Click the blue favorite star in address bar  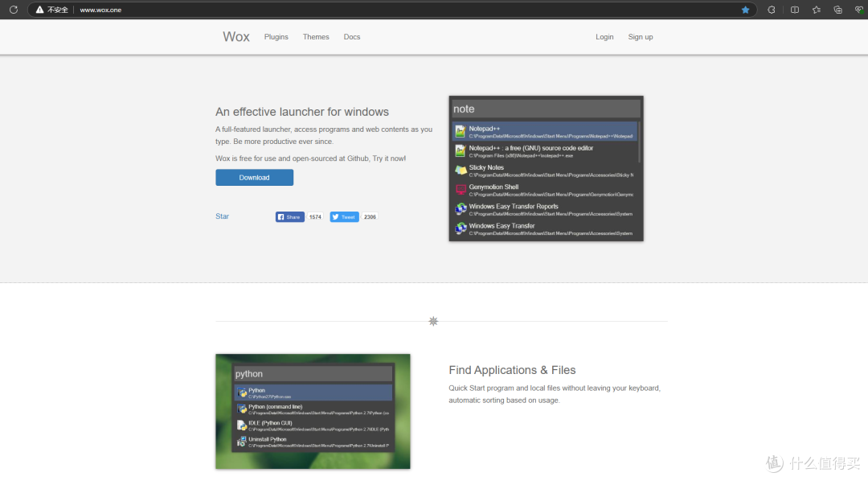pyautogui.click(x=745, y=10)
